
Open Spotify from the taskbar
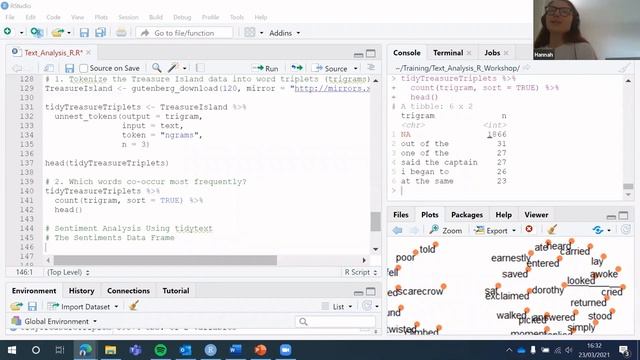pos(160,350)
